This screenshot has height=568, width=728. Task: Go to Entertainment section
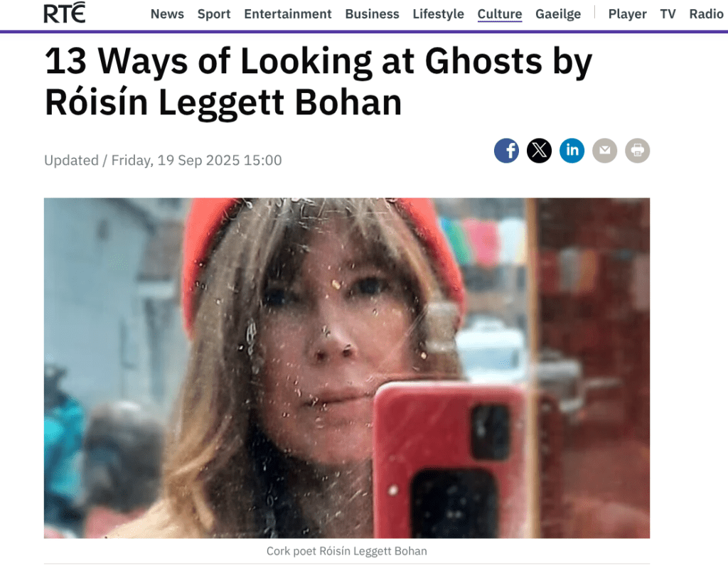288,14
